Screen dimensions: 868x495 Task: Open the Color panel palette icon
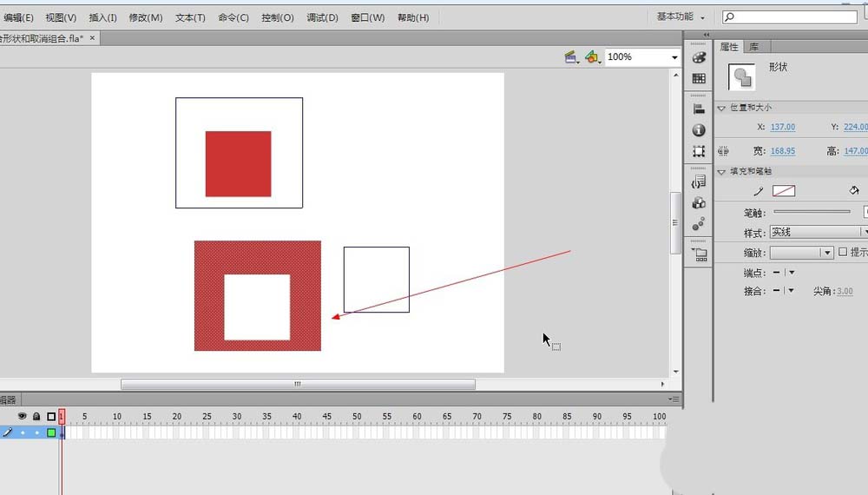tap(699, 57)
